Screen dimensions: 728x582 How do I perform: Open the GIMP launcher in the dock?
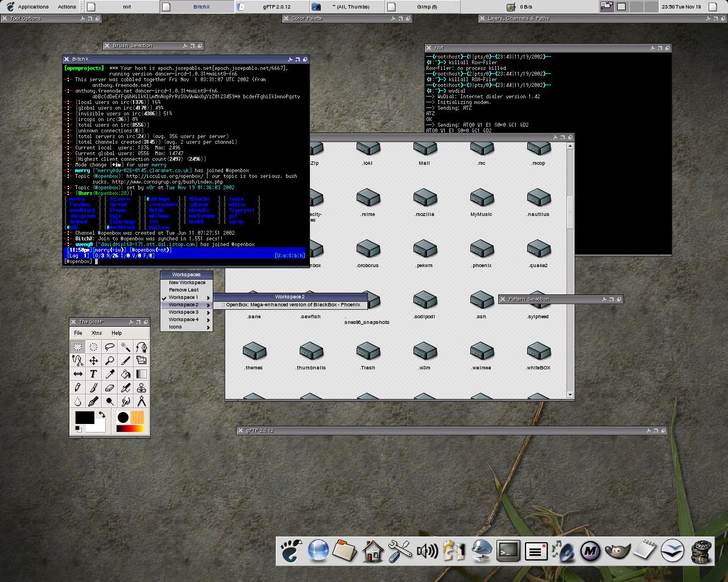pos(617,551)
